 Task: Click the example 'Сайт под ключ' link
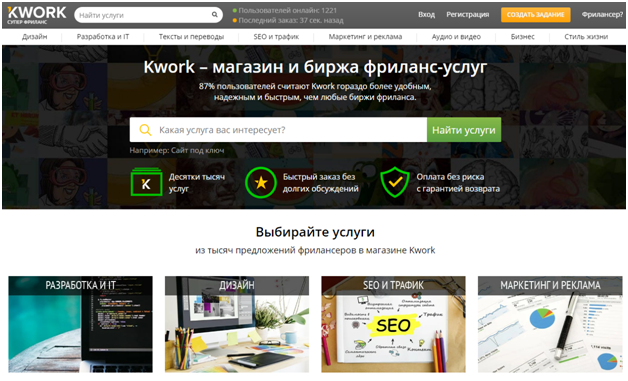(x=197, y=151)
